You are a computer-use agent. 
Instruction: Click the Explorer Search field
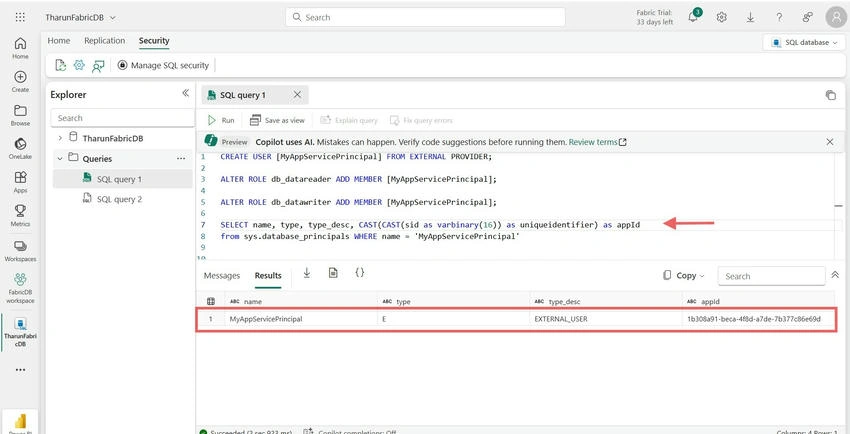123,118
